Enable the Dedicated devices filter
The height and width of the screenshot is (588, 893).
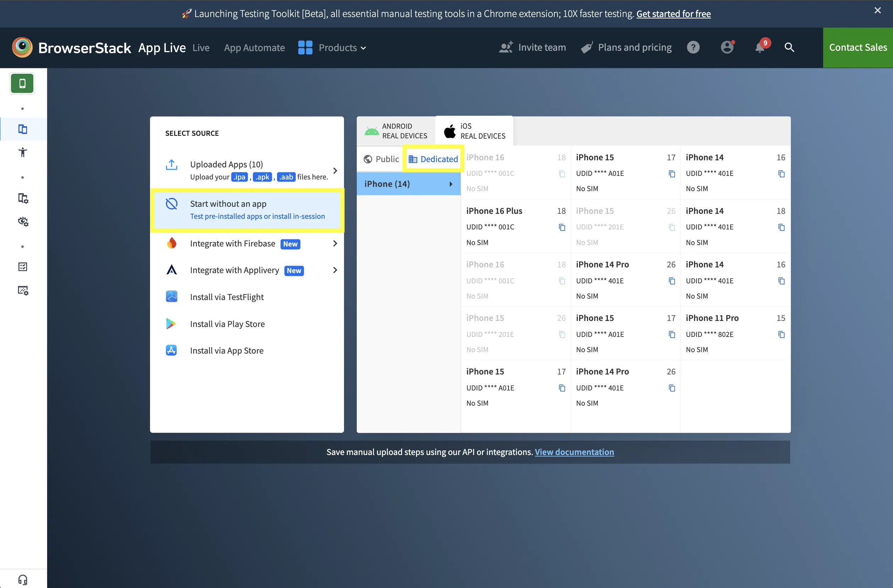pyautogui.click(x=433, y=159)
